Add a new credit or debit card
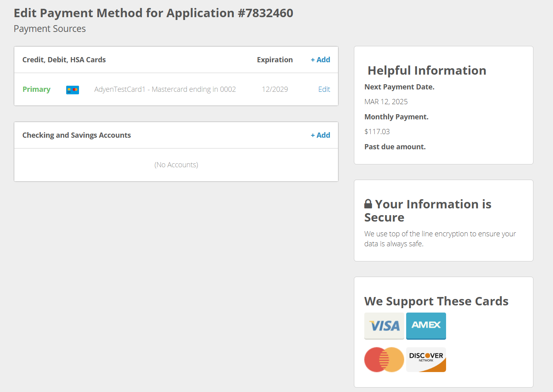Screen dimensions: 553x392 [x=320, y=60]
